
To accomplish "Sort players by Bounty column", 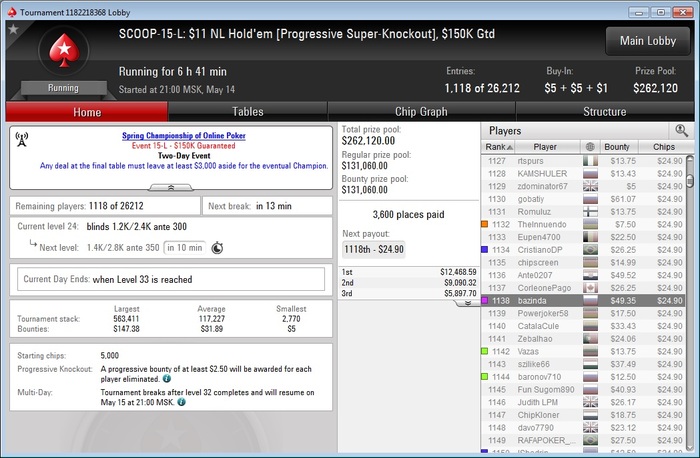I will point(617,146).
